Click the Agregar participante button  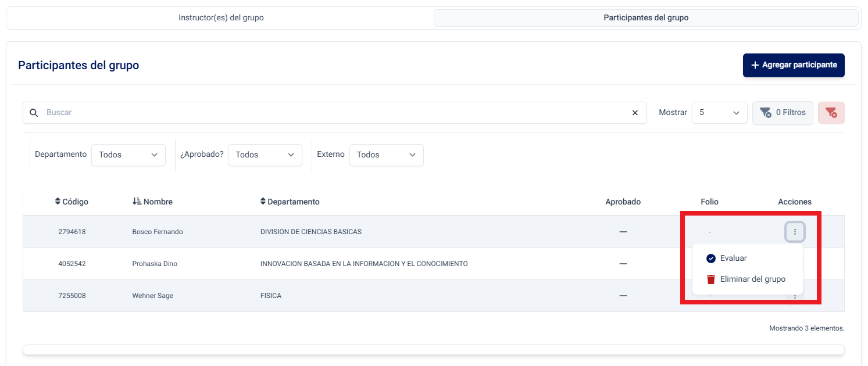click(x=794, y=65)
